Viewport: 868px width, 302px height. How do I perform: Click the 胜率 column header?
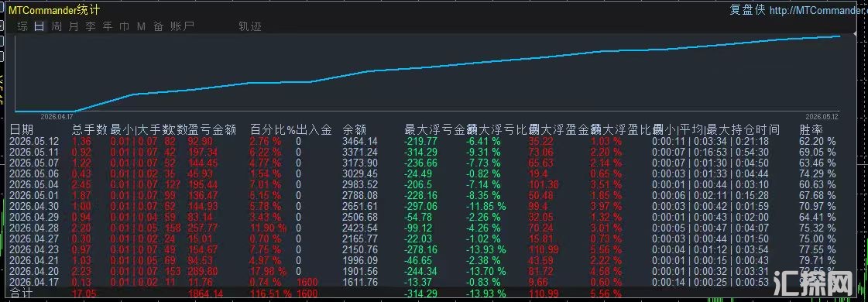[x=811, y=130]
